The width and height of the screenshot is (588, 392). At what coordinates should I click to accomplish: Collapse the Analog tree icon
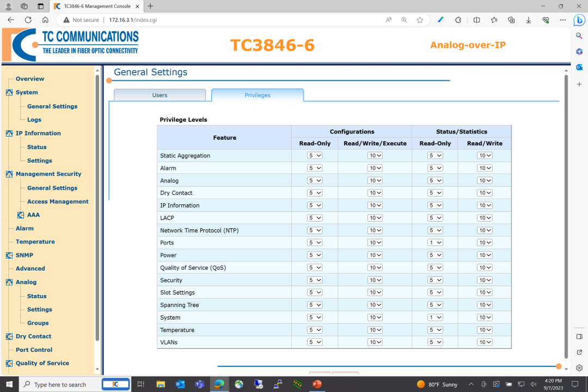click(9, 282)
